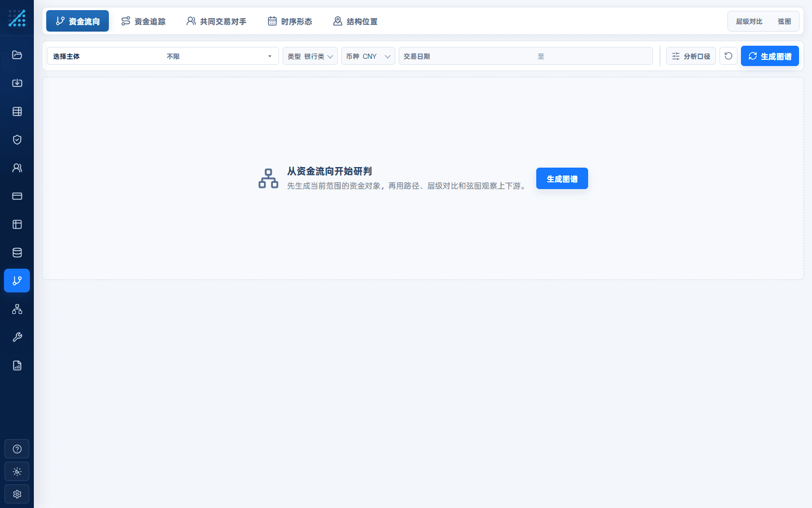Switch to the 资金流向 tab
The image size is (812, 508).
(77, 21)
